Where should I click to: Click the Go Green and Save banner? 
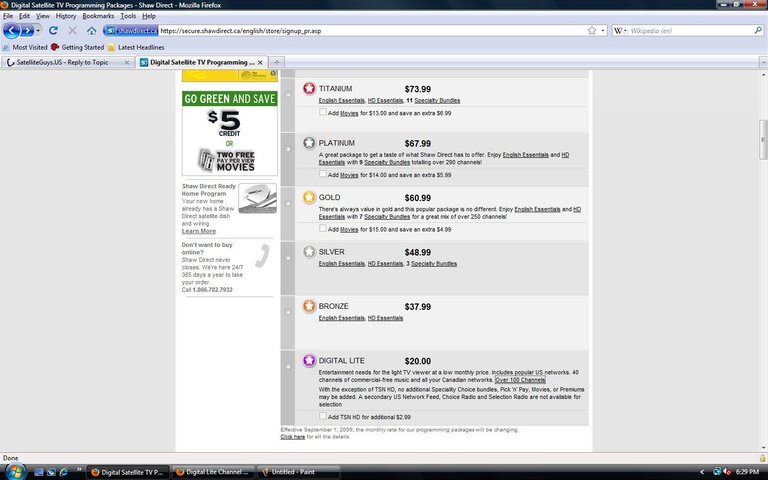click(230, 133)
